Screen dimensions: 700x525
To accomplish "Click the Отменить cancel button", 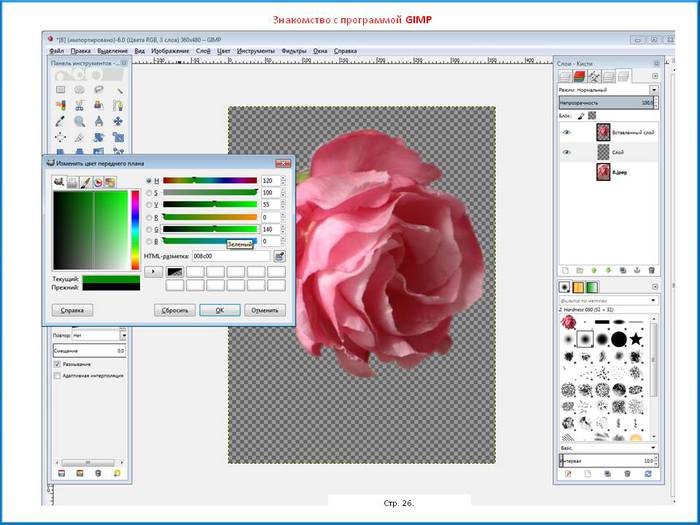I will [x=265, y=310].
